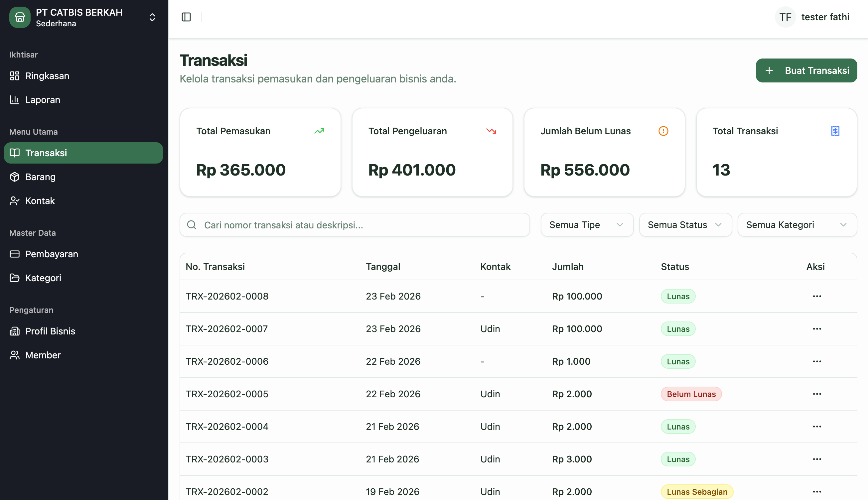This screenshot has height=500, width=868.
Task: Open the Ringkasan dashboard icon in sidebar
Action: coord(14,75)
